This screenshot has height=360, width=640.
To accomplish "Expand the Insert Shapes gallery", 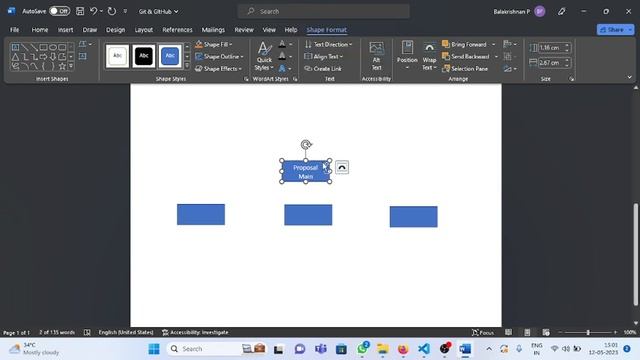I will pyautogui.click(x=71, y=66).
